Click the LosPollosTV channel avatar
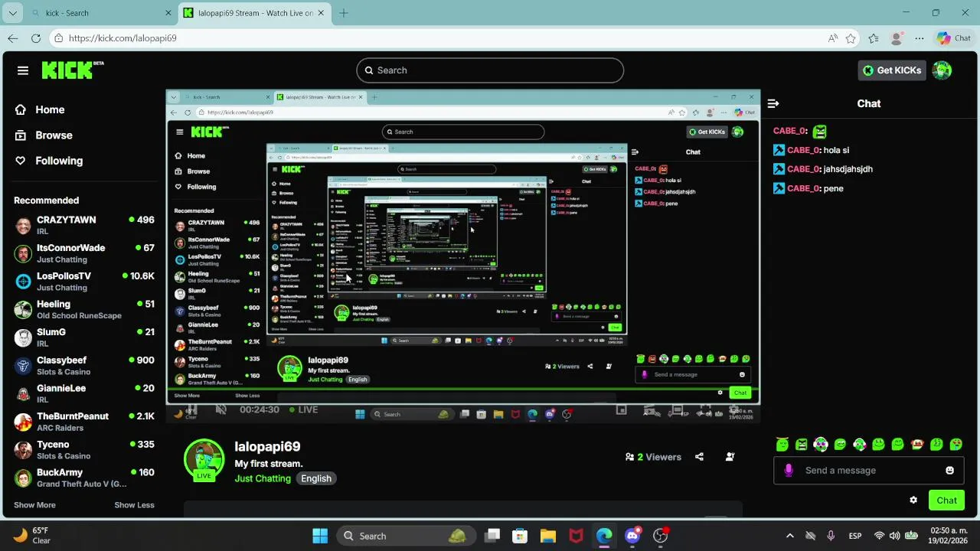This screenshot has height=551, width=980. [x=24, y=282]
